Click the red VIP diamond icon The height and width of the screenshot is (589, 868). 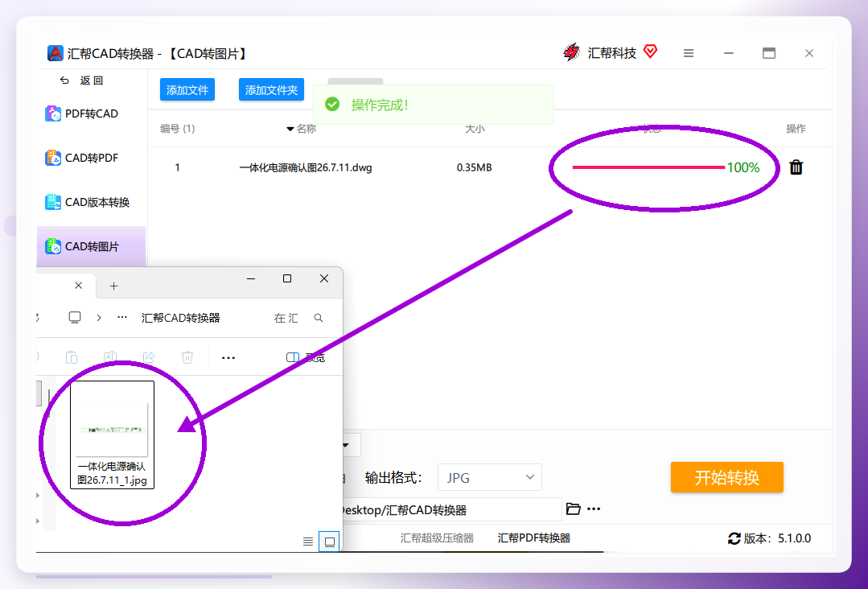pyautogui.click(x=651, y=51)
